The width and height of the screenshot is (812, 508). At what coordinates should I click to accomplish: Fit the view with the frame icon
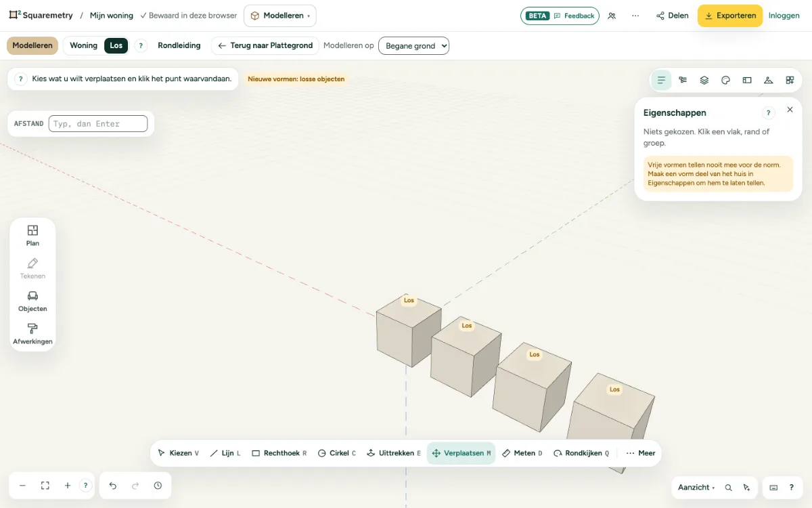(x=45, y=486)
